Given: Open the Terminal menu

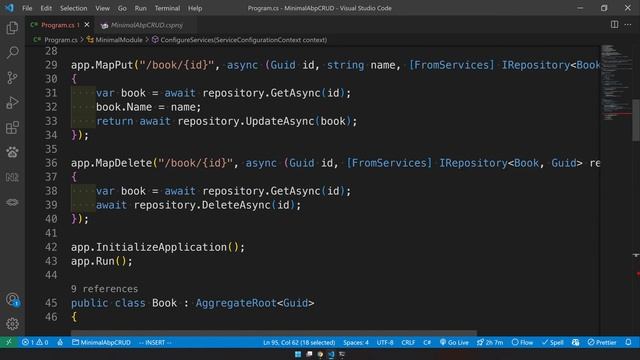Looking at the screenshot, I should coord(167,8).
